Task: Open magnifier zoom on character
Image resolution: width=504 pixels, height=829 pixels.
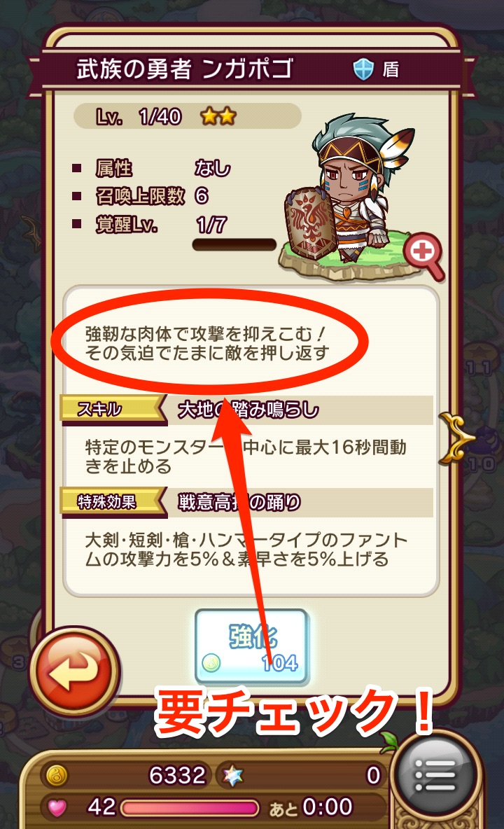Action: (424, 256)
